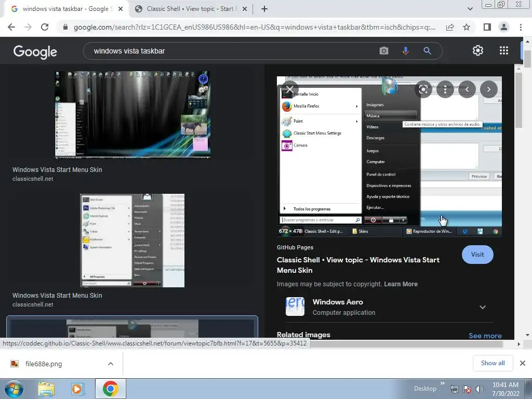Switch to Classic Shell View topic tab
Viewport: 532px width, 399px height.
coord(189,9)
